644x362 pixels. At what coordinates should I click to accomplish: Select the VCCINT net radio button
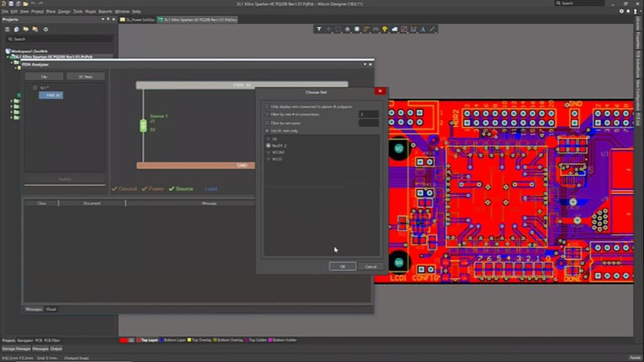click(268, 152)
